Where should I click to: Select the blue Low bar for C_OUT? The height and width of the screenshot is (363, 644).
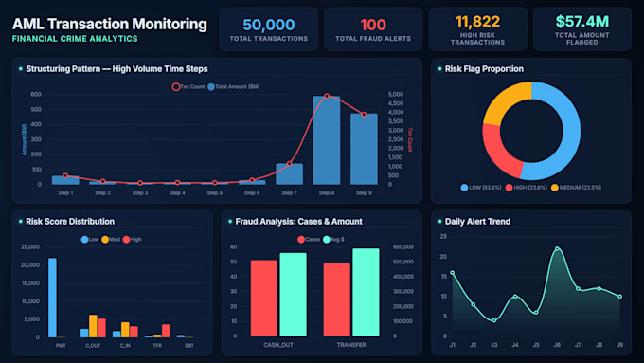[x=84, y=333]
